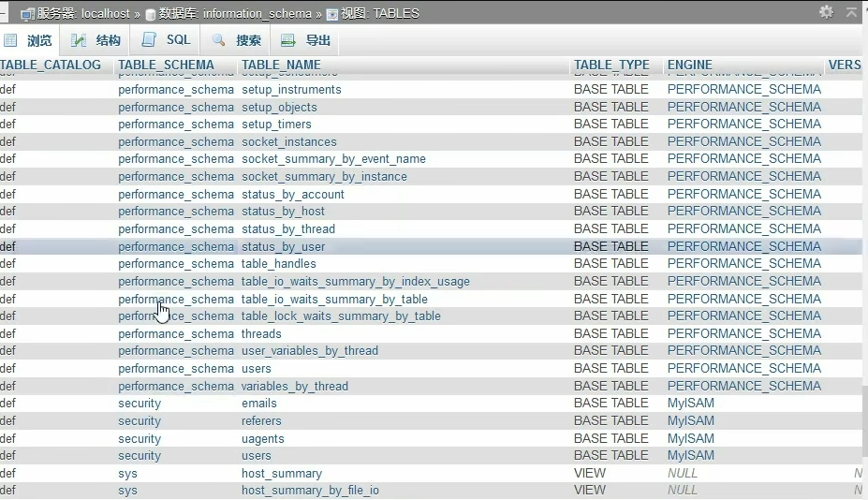This screenshot has height=500, width=868.
Task: Sort by TABLE_CATALOG column header
Action: point(51,65)
